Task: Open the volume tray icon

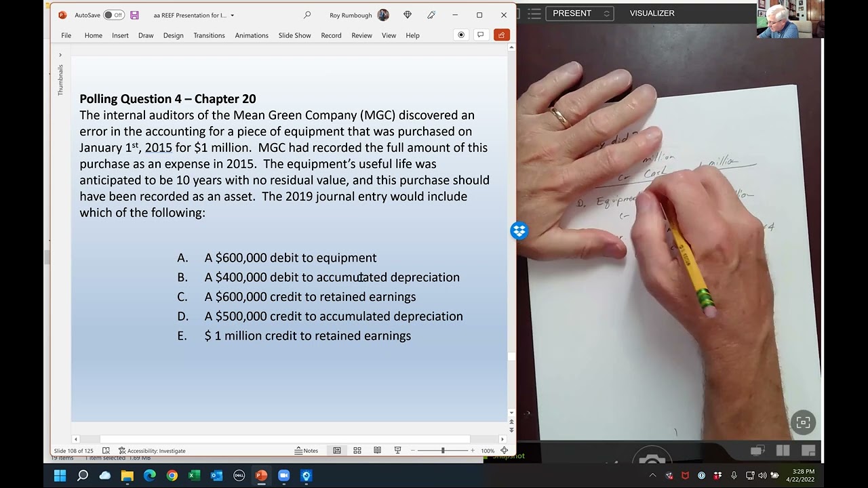Action: pyautogui.click(x=762, y=476)
